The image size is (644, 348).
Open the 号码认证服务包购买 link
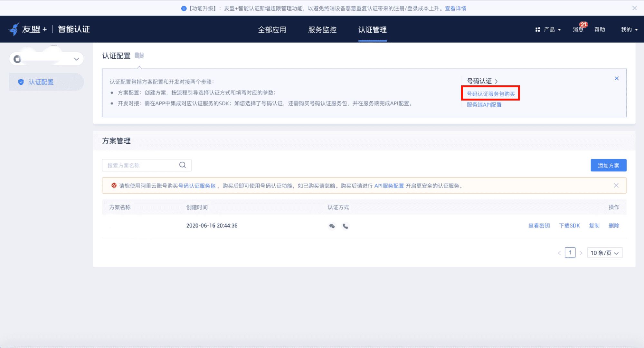(491, 94)
